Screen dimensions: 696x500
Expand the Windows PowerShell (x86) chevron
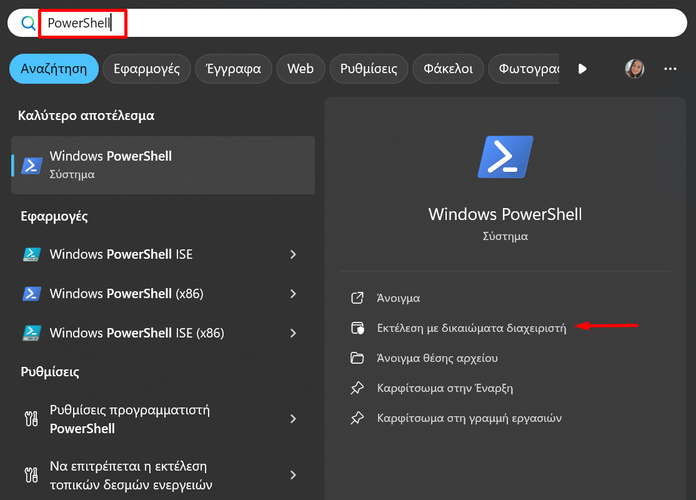[293, 294]
